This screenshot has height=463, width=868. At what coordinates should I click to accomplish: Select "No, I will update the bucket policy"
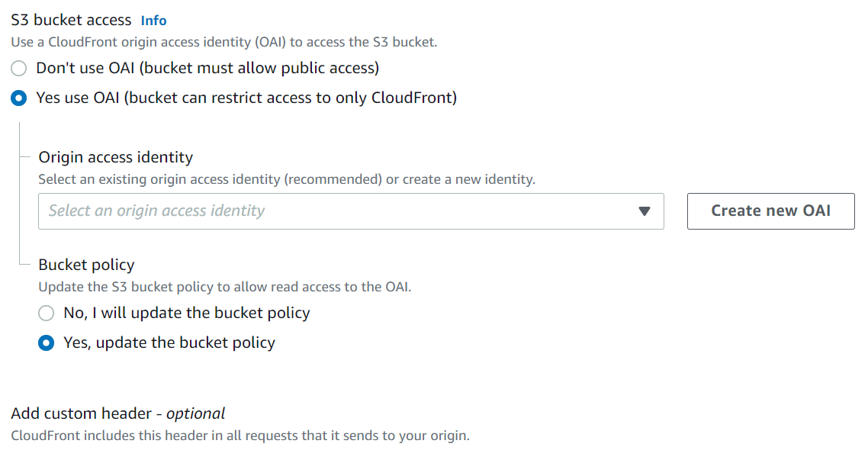tap(46, 313)
